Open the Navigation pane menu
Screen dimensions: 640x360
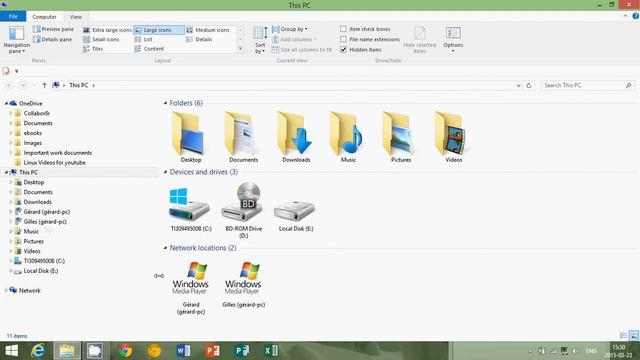click(16, 40)
